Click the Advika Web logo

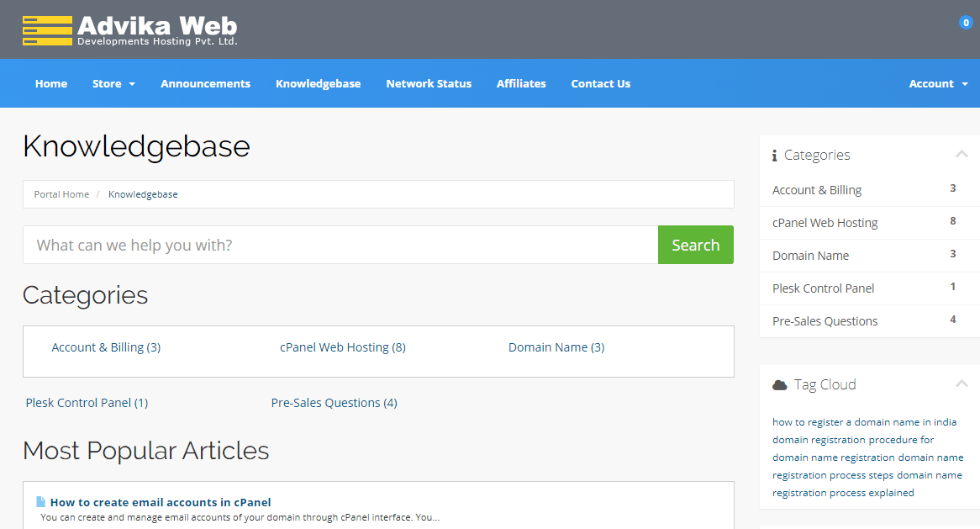(x=130, y=30)
